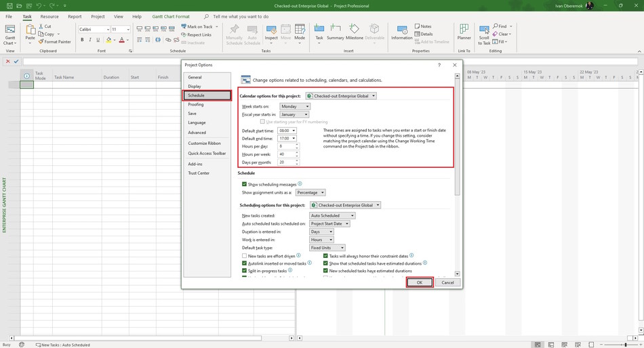The image size is (644, 348).
Task: Open the background fill color swatch
Action: [108, 40]
